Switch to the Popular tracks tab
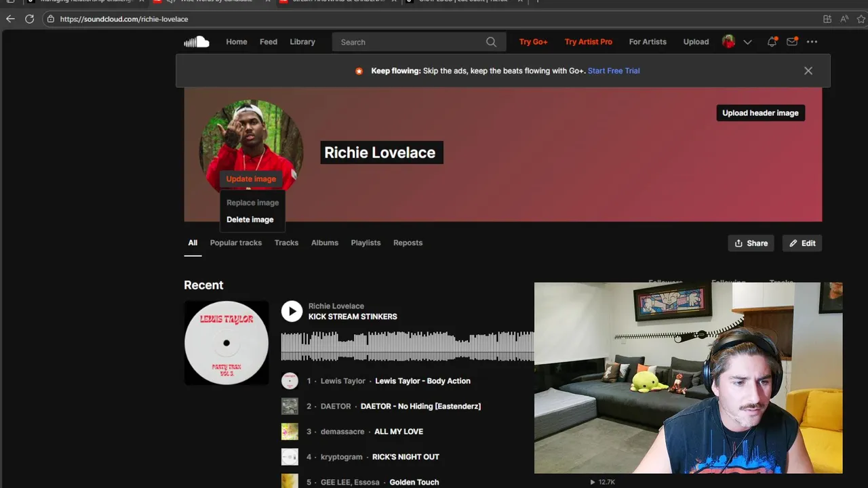This screenshot has height=488, width=868. pos(236,243)
